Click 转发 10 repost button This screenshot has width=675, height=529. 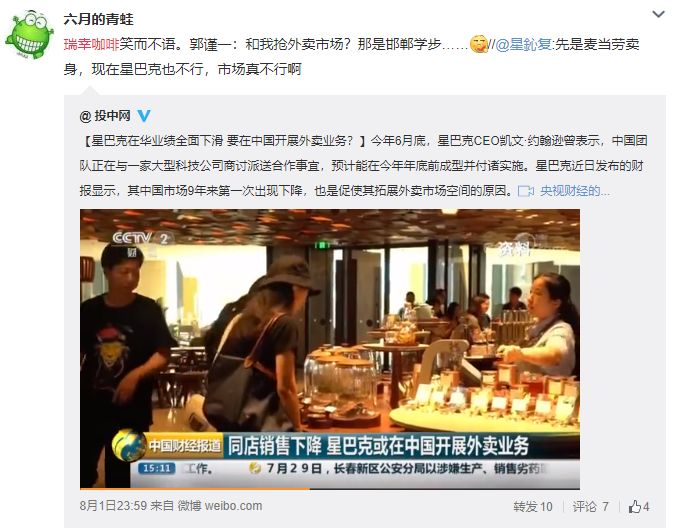point(533,507)
